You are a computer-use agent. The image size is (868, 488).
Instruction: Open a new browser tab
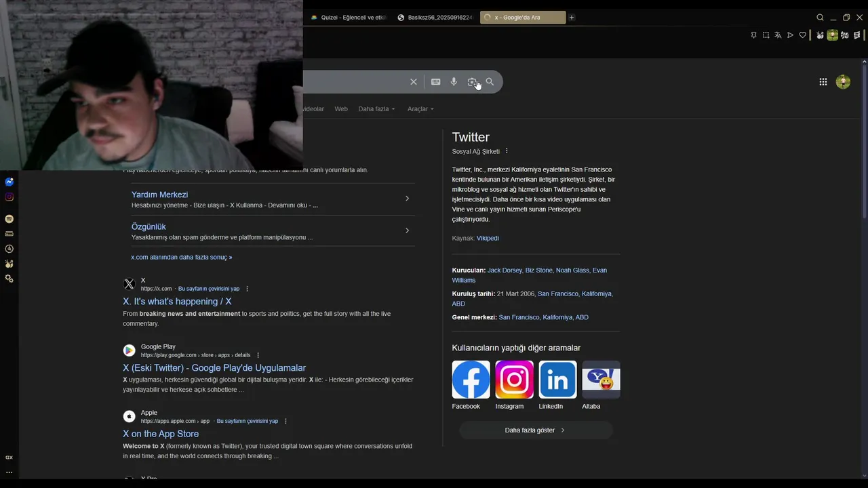[572, 18]
